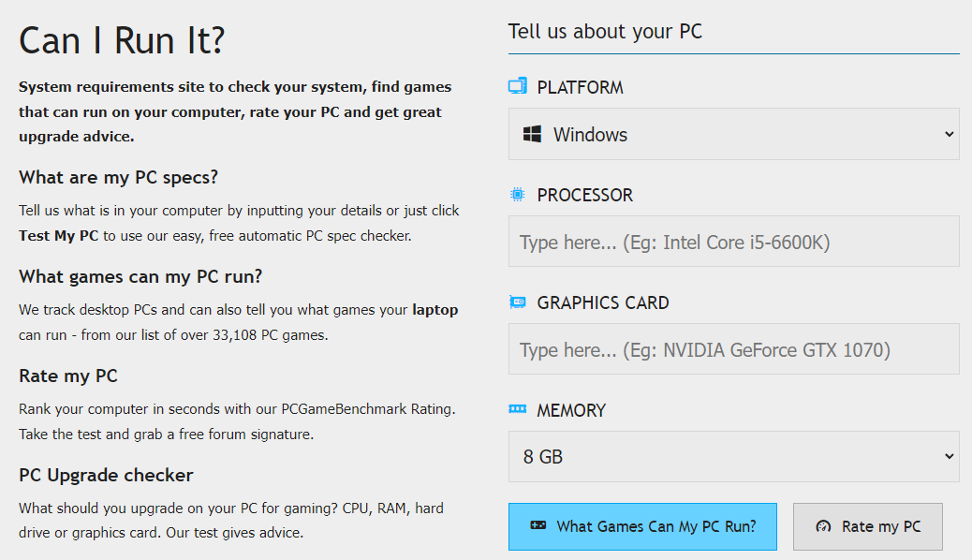Focus the Processor text input field
This screenshot has width=972, height=560.
click(x=733, y=242)
